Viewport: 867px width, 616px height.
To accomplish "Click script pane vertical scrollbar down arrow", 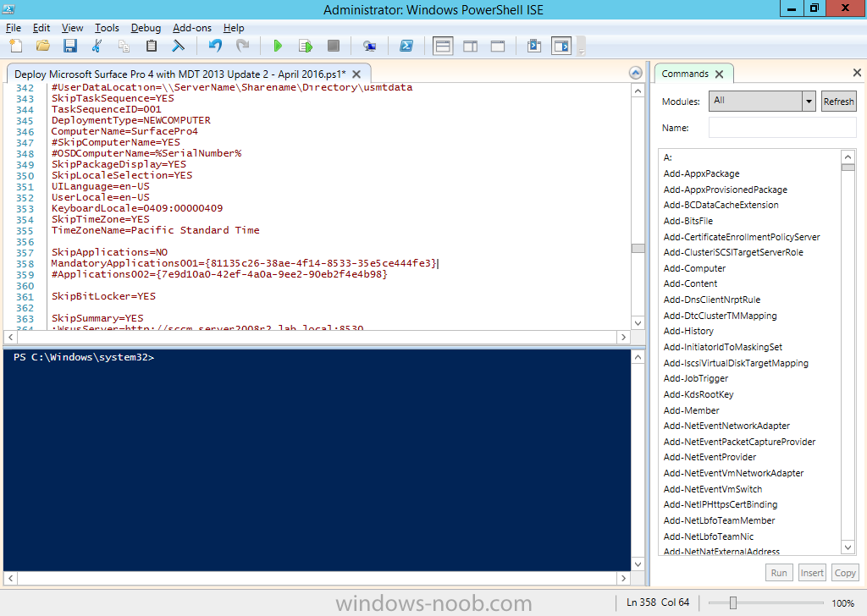I will tap(638, 323).
